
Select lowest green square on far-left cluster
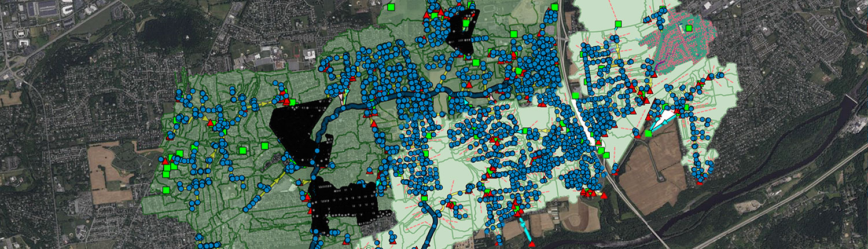click(166, 189)
